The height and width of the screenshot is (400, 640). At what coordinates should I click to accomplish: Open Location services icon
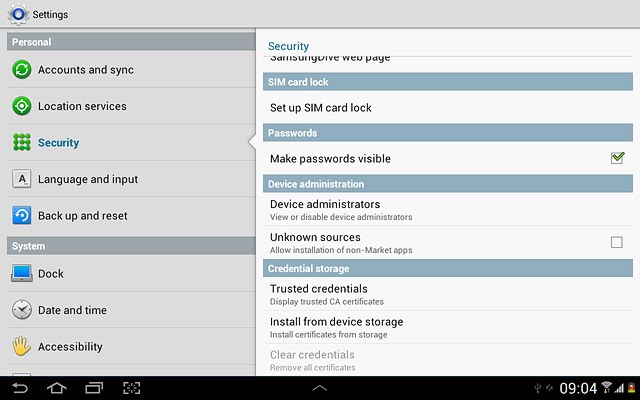pyautogui.click(x=22, y=106)
